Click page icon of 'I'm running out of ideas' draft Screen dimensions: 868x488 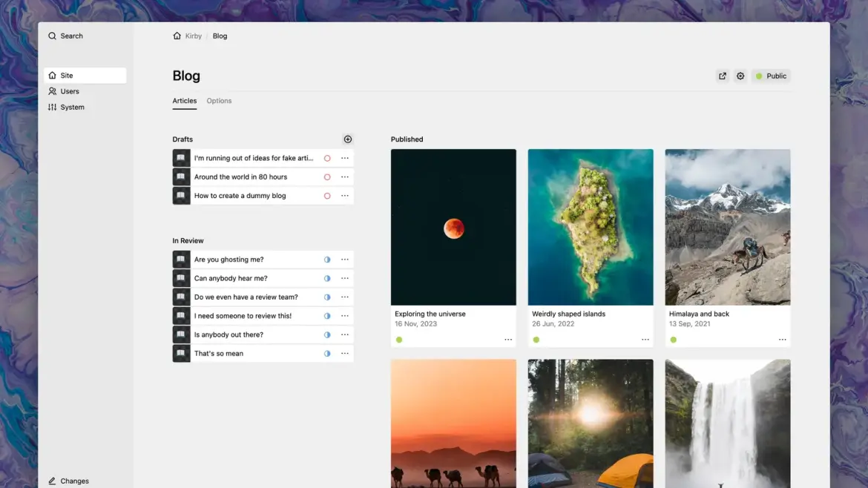[181, 158]
